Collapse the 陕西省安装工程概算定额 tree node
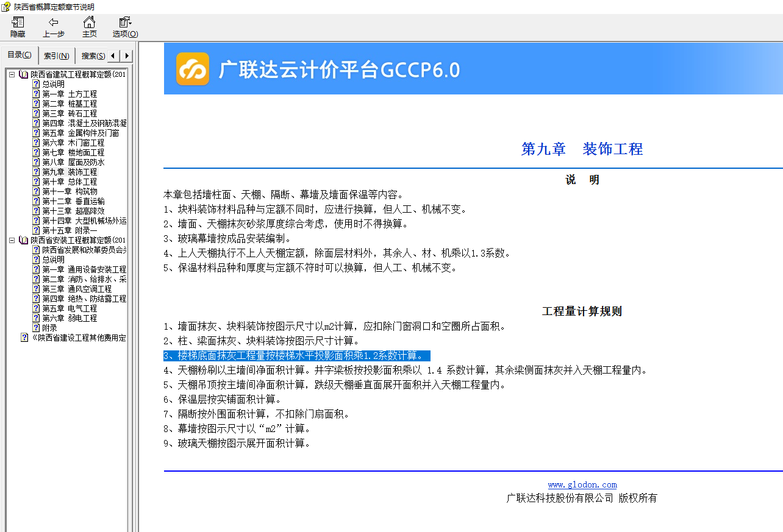The image size is (783, 532). (x=12, y=240)
